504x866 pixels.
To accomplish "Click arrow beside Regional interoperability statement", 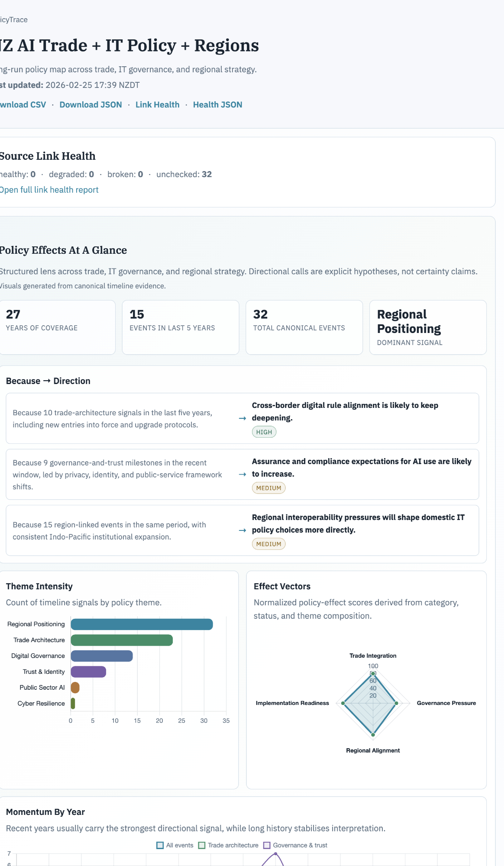I will [242, 530].
